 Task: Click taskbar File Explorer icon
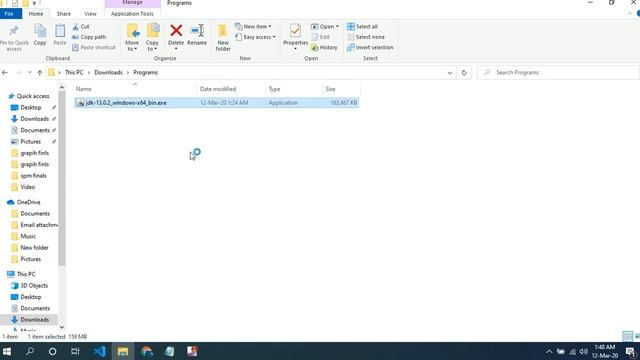[123, 351]
